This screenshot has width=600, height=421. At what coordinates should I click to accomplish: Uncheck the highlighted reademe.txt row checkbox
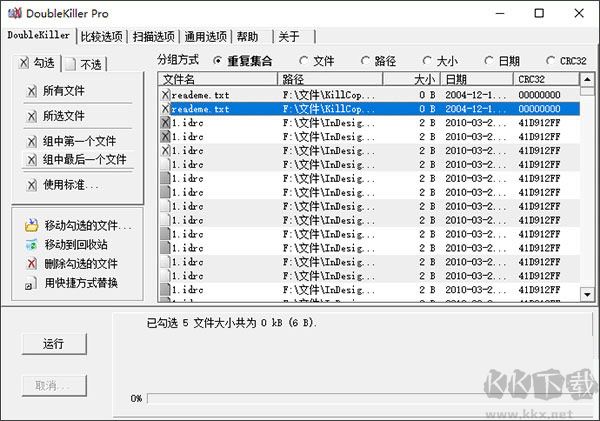165,109
